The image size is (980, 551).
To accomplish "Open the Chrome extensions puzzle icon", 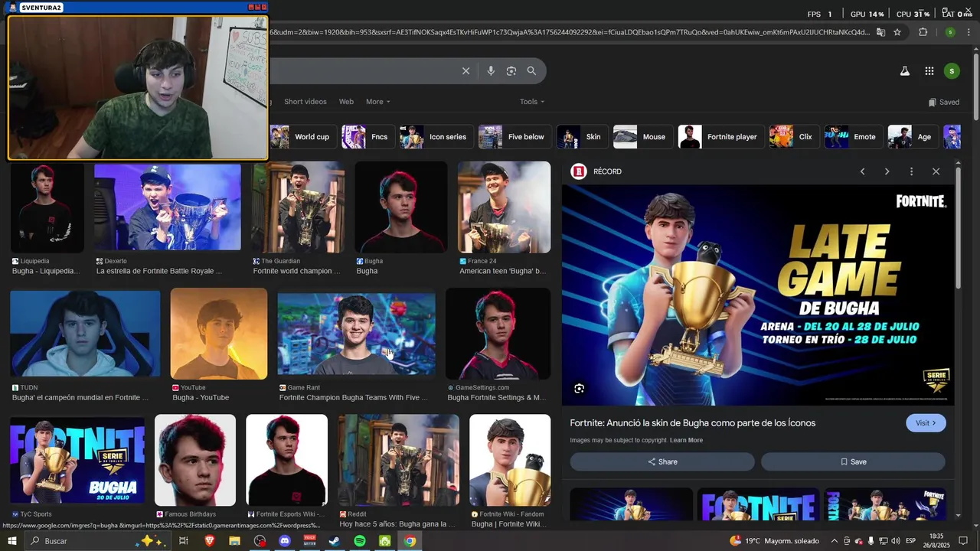I will pyautogui.click(x=923, y=32).
